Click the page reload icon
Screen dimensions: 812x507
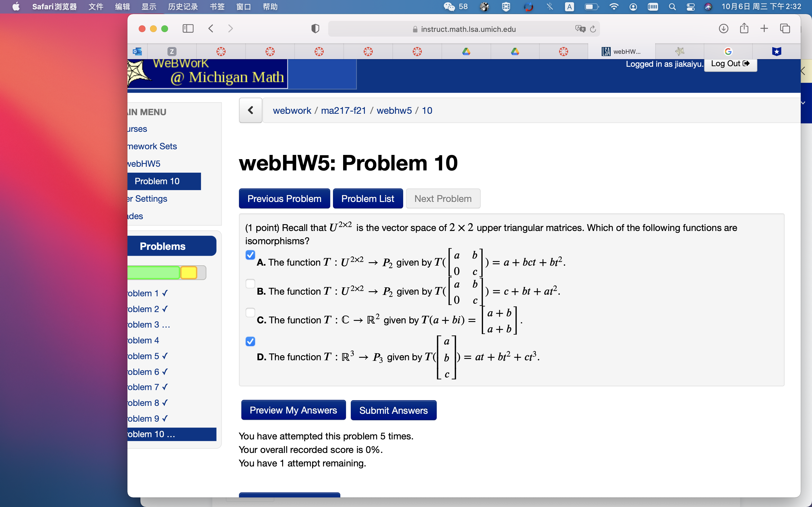tap(593, 29)
